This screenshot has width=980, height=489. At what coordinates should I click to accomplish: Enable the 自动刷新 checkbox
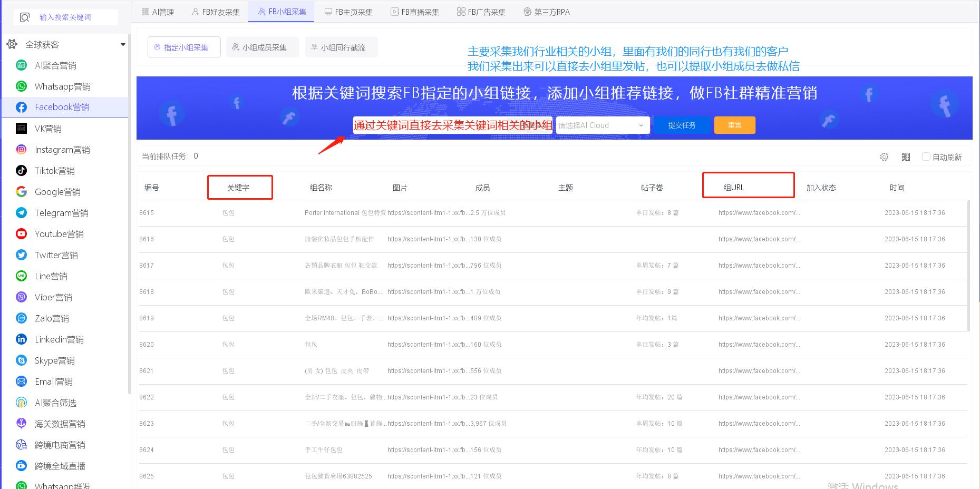[926, 157]
